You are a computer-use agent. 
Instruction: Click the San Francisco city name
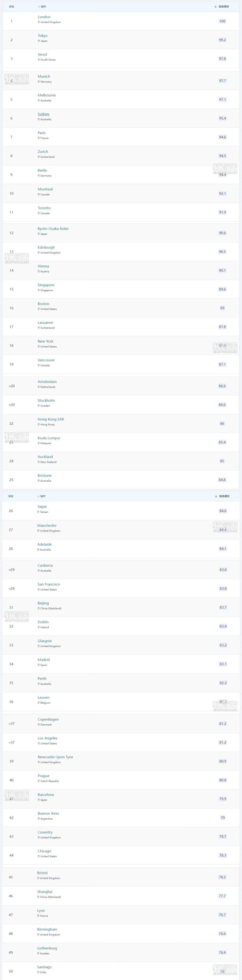49,584
